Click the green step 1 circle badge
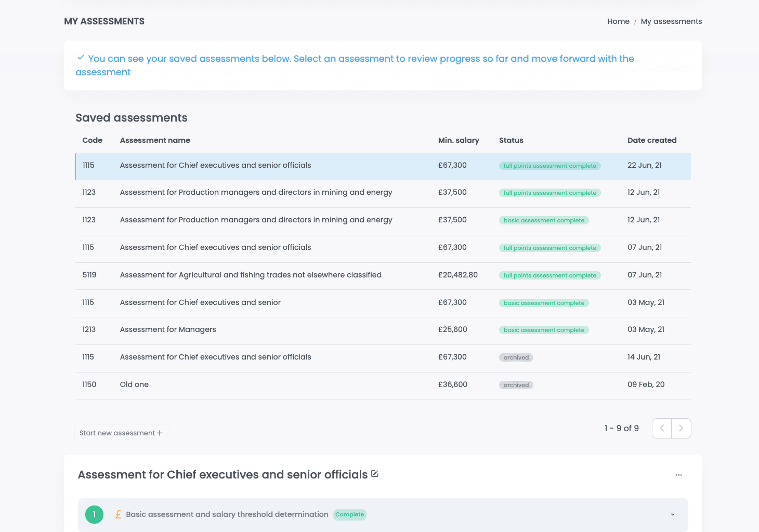759x532 pixels. [x=94, y=514]
